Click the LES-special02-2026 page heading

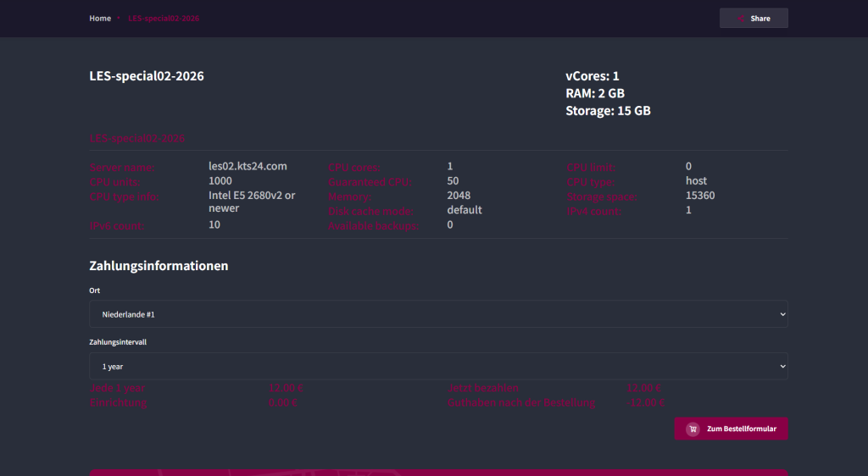point(147,76)
